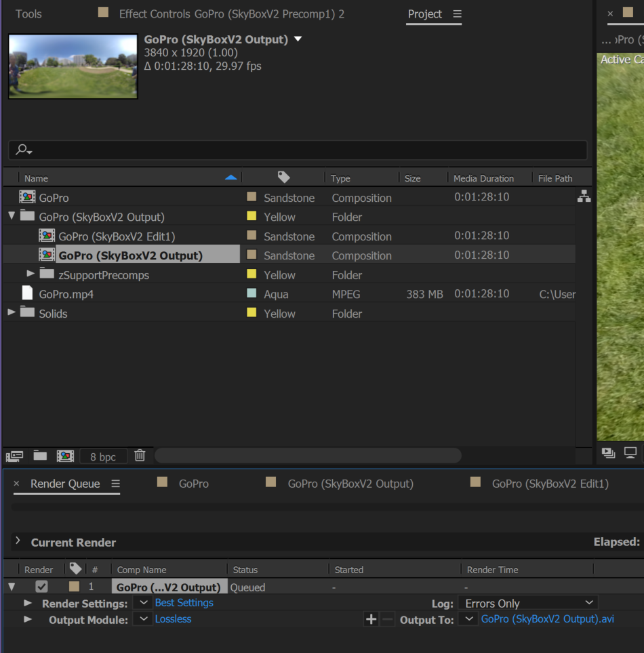
Task: Click the label swatch of render queue item 1
Action: coord(74,587)
